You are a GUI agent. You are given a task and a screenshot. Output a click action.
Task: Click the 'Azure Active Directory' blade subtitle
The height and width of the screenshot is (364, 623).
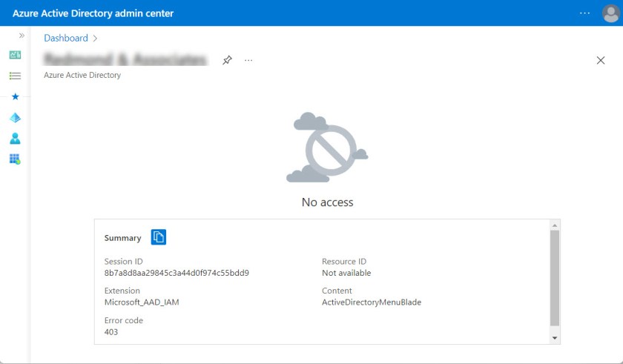pos(82,75)
